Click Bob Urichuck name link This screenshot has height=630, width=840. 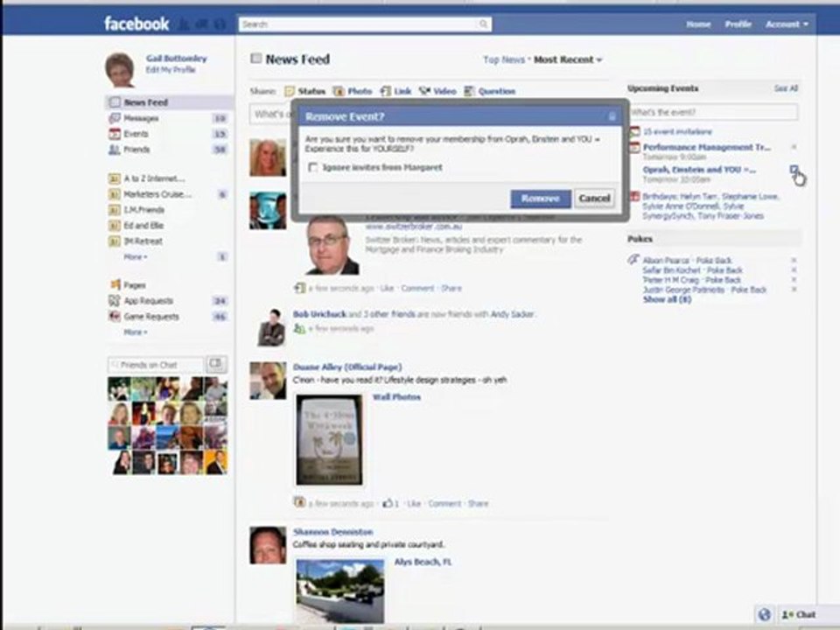pyautogui.click(x=320, y=314)
